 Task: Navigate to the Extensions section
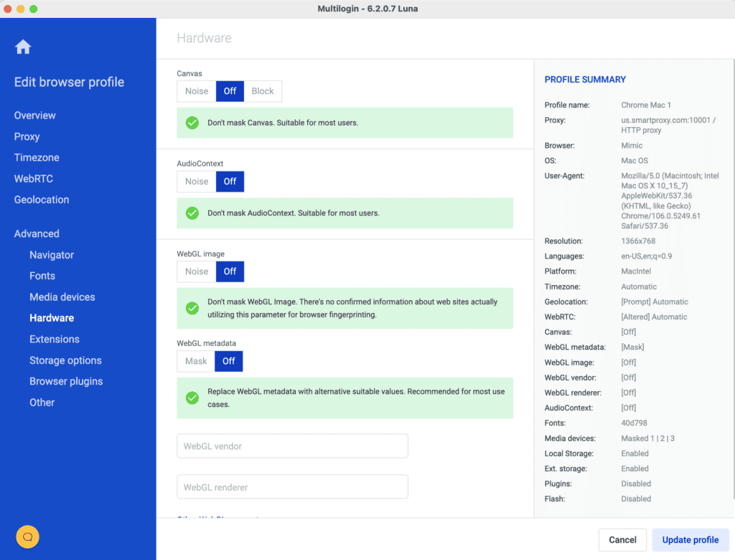(55, 339)
